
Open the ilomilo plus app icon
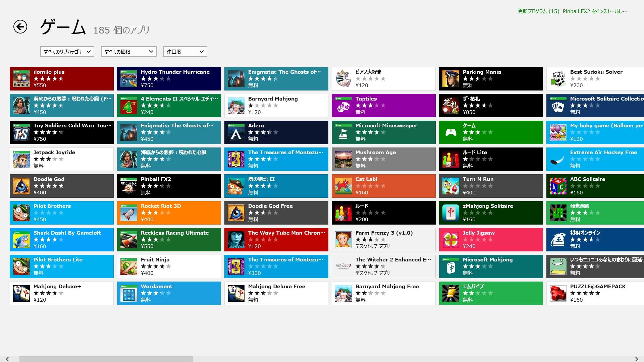coord(21,79)
